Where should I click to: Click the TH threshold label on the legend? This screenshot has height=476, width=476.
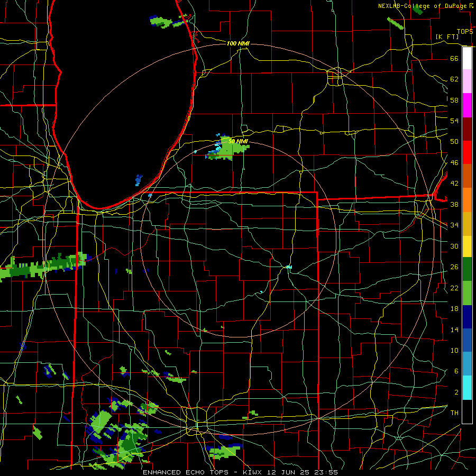454,413
